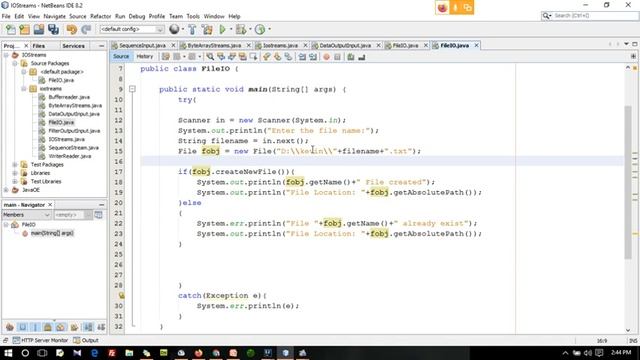Toggle Show Non-Public Members navigator filter

(48, 327)
